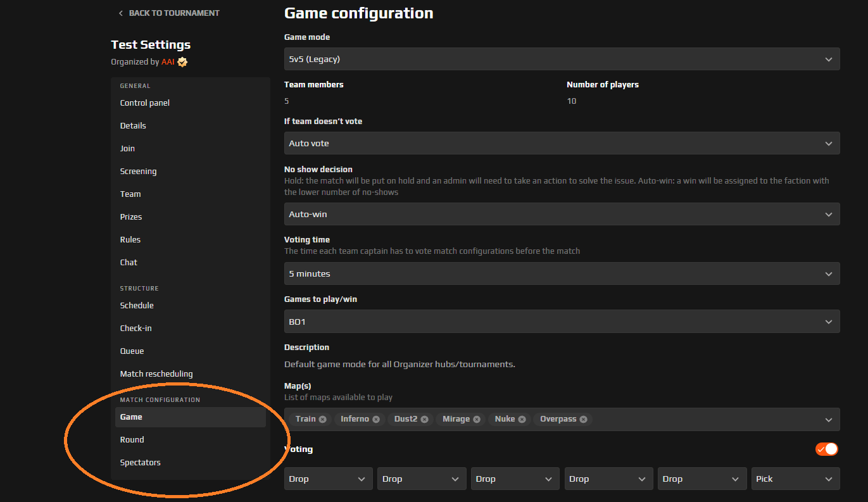Image resolution: width=868 pixels, height=502 pixels.
Task: Click the Map(s) selection field
Action: [696, 418]
